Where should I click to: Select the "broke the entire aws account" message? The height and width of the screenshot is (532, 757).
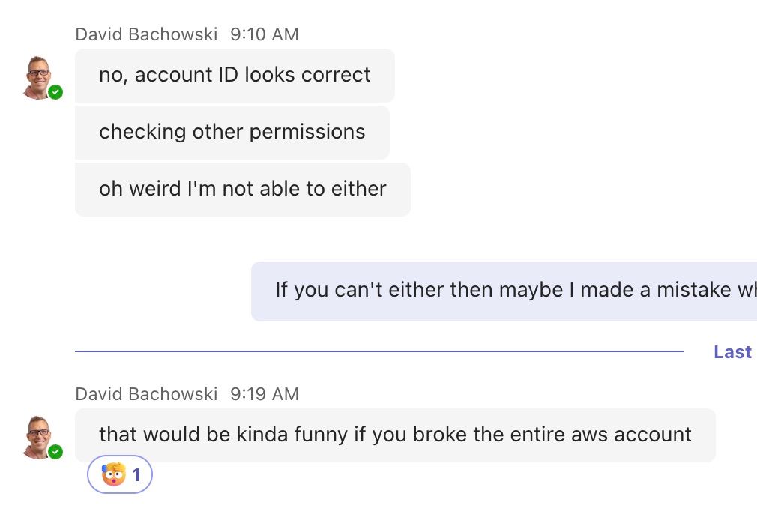(x=395, y=435)
